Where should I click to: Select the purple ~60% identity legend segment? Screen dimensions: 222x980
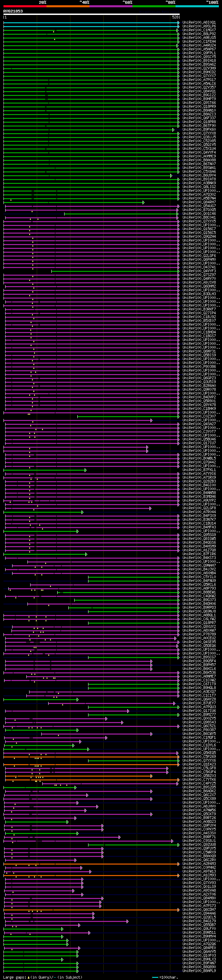point(111,6)
